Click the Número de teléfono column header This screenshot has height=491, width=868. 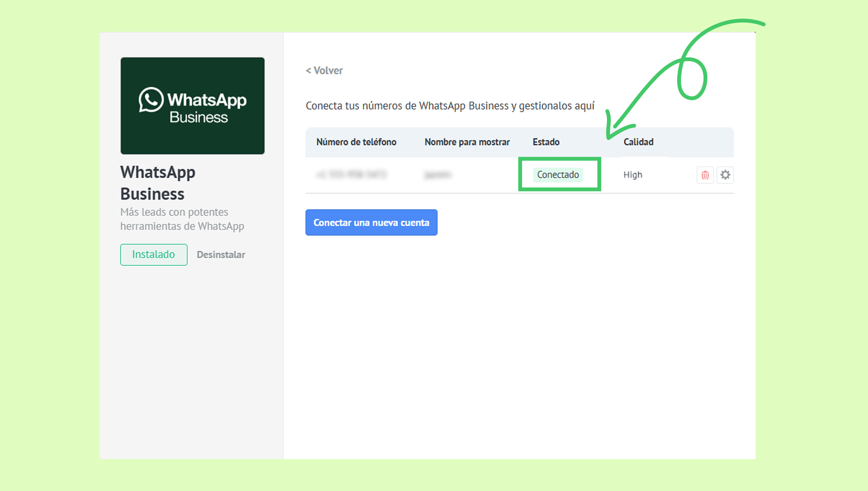[356, 142]
